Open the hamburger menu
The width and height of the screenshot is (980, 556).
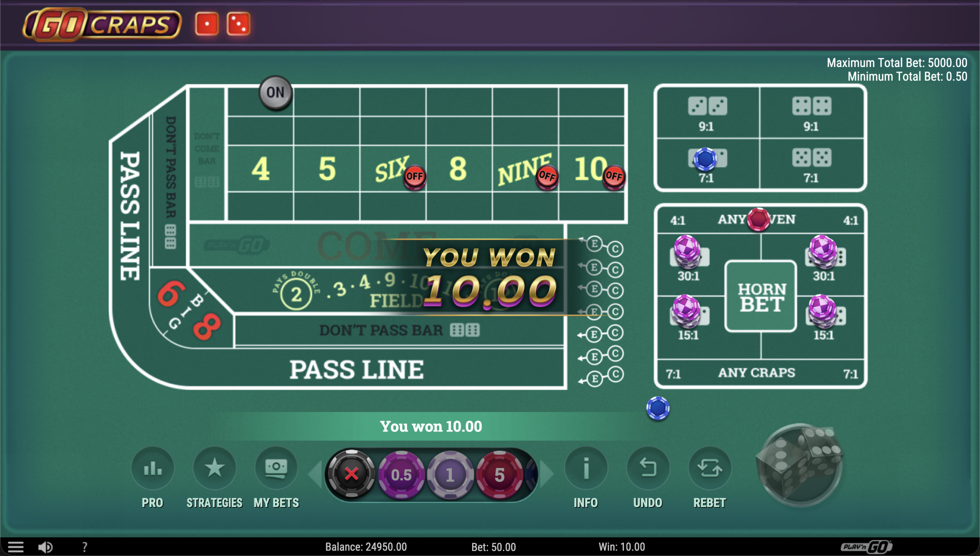coord(16,547)
